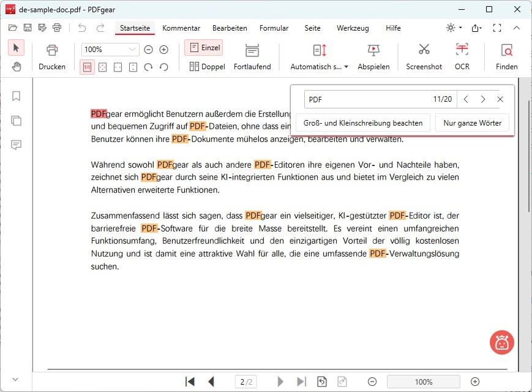Save the document with the floppy icon
This screenshot has height=392, width=532.
pos(28,28)
